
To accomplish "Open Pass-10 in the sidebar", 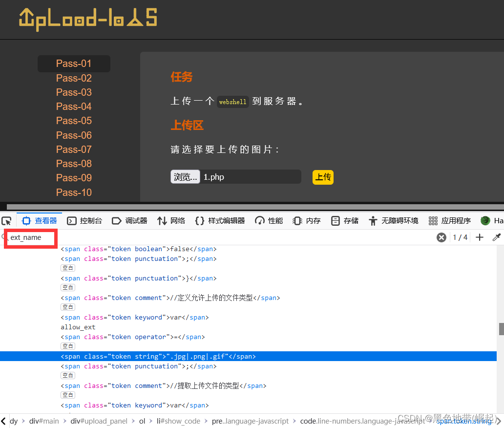I will tap(74, 193).
